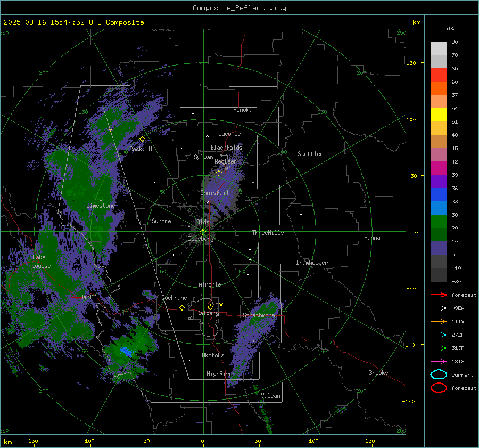Click the Stettler town label
The height and width of the screenshot is (448, 479).
pyautogui.click(x=310, y=154)
